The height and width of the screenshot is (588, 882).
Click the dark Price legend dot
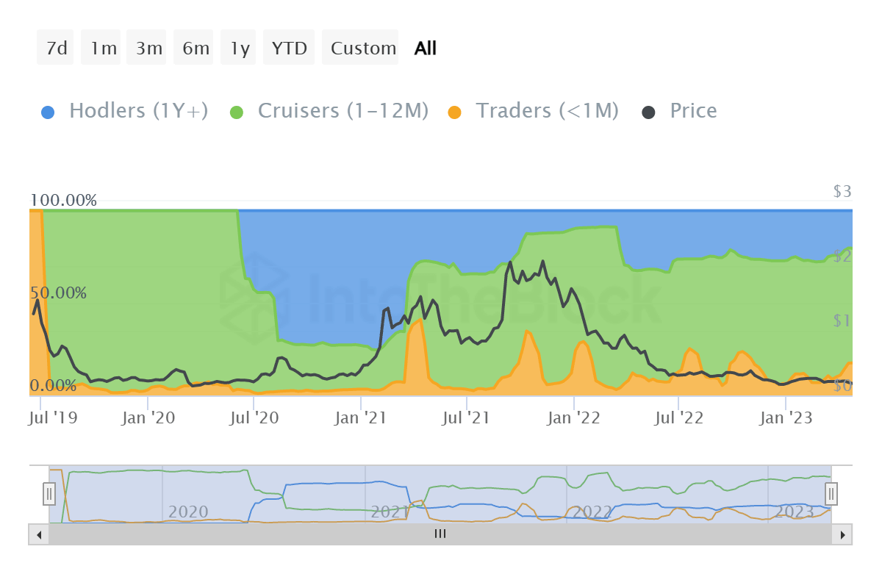click(649, 112)
